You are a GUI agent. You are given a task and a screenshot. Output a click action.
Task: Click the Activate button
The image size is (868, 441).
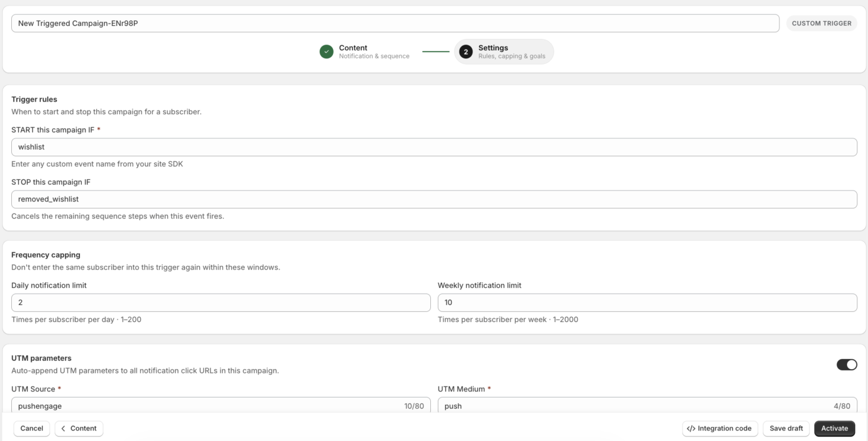coord(835,429)
